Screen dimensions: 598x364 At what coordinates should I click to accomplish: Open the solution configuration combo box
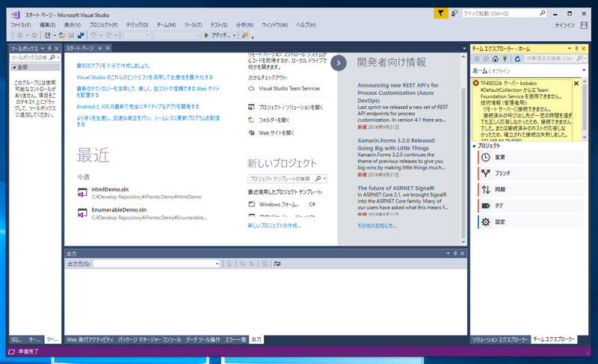tap(137, 35)
